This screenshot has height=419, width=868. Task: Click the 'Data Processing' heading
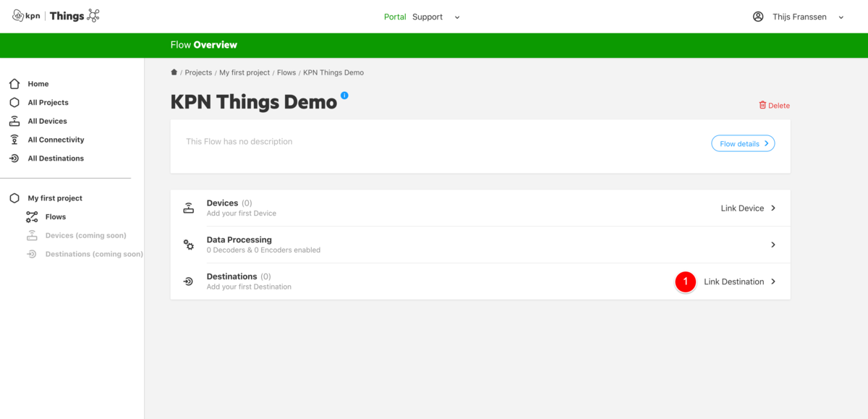239,240
